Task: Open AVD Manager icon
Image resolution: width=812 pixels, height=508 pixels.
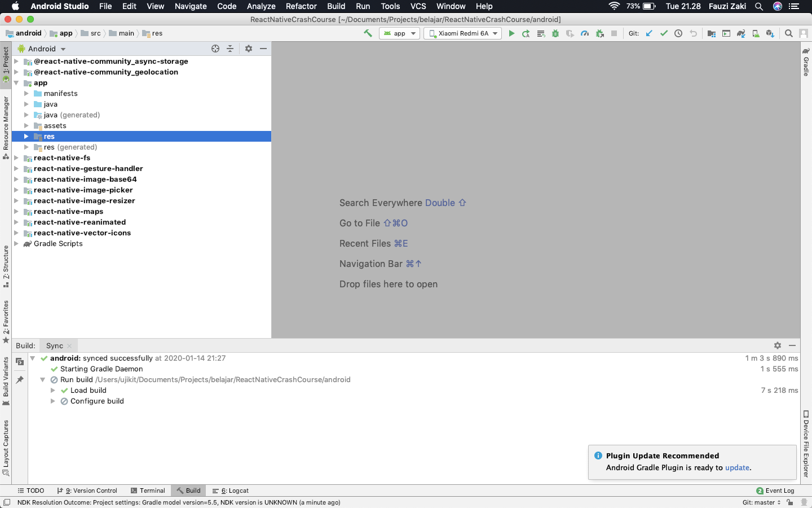Action: [x=756, y=33]
